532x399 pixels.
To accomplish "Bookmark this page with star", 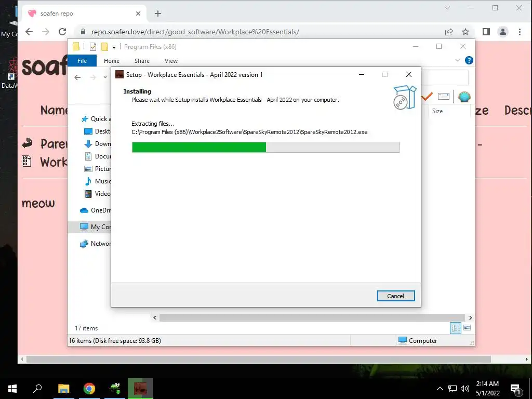I will [465, 32].
